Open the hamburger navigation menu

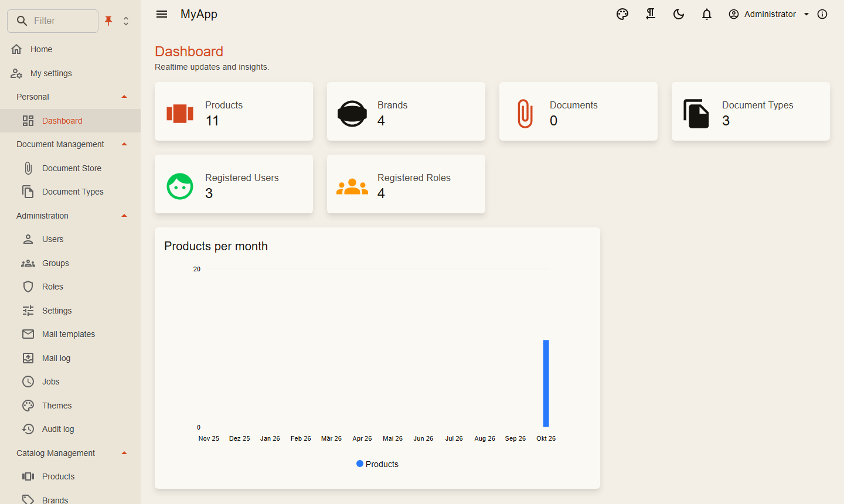[x=162, y=14]
